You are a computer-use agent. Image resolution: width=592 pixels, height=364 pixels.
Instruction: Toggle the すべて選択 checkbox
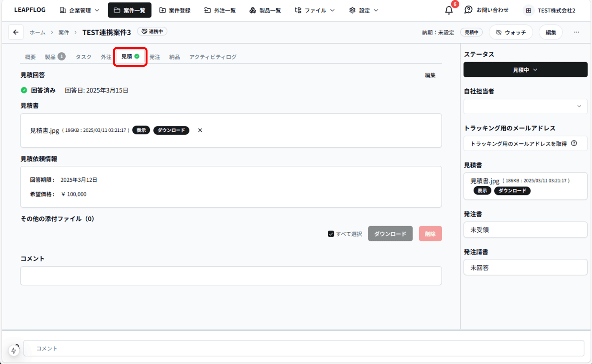(331, 234)
